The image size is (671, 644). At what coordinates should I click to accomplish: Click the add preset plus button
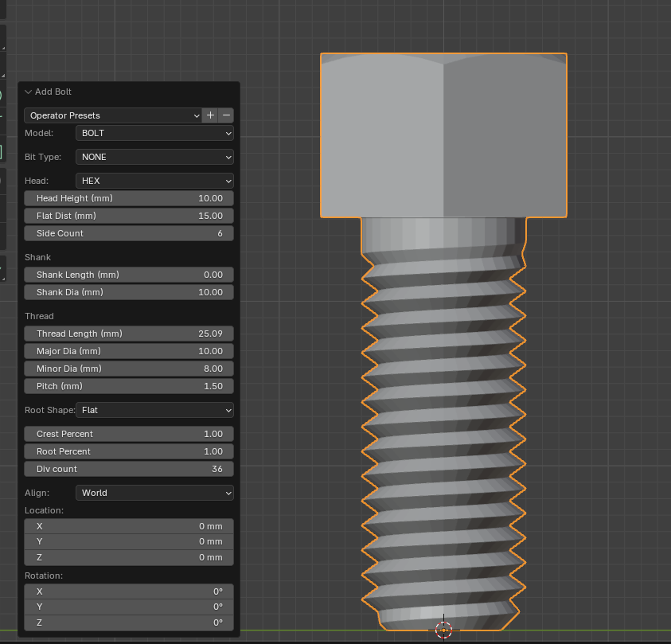pyautogui.click(x=210, y=115)
